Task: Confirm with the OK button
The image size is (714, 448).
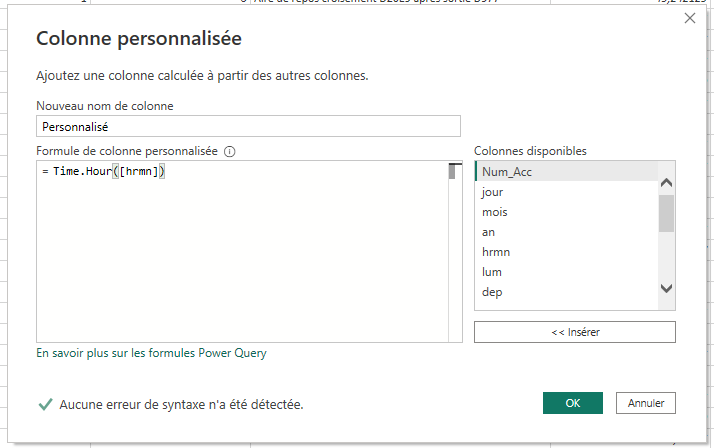Action: coord(572,403)
